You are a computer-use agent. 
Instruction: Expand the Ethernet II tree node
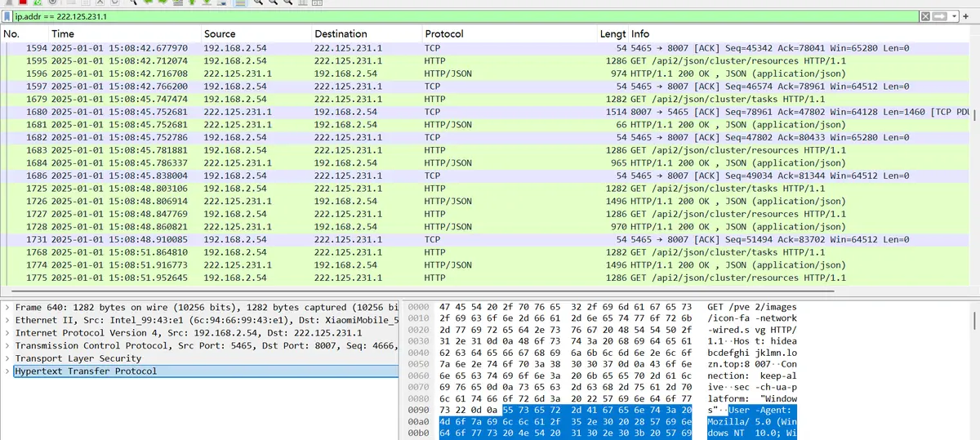point(7,320)
